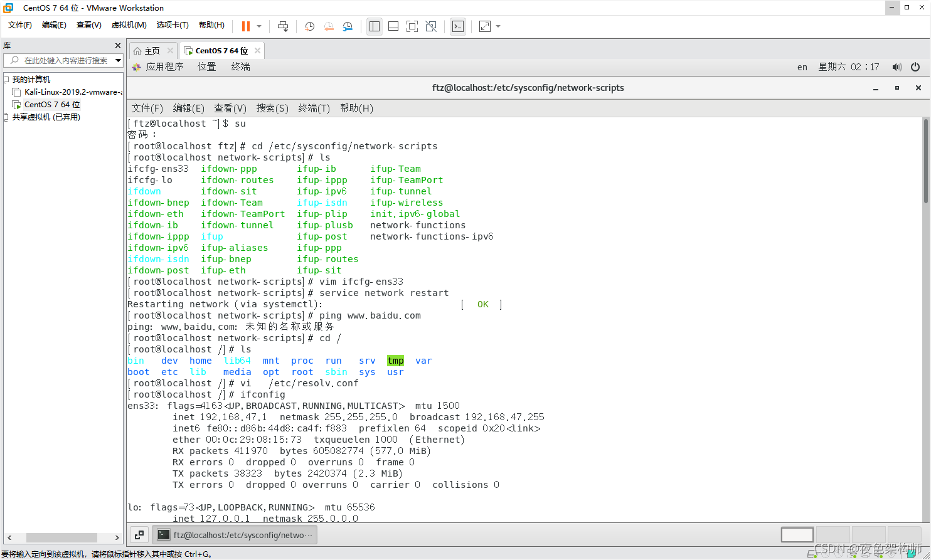Open the library search filter dropdown

tap(118, 60)
